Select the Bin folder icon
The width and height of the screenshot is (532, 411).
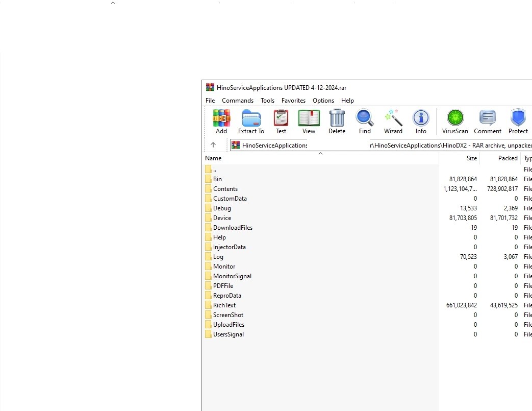[x=208, y=179]
